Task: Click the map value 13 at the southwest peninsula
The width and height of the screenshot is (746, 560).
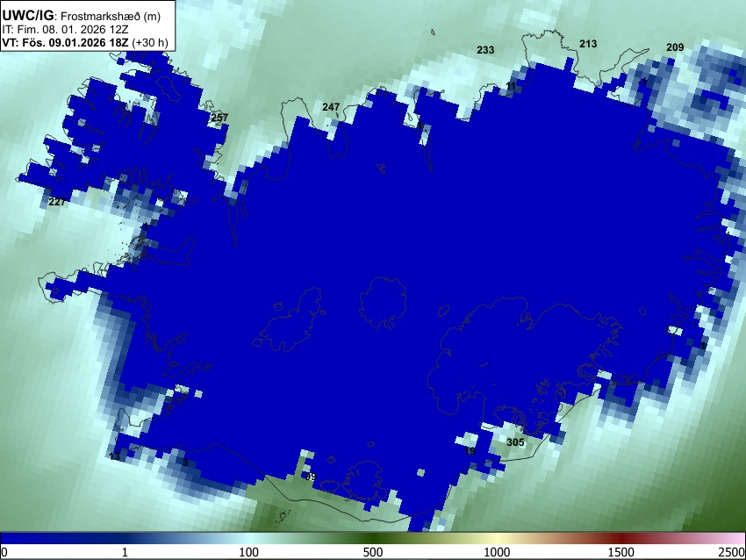Action: point(115,456)
